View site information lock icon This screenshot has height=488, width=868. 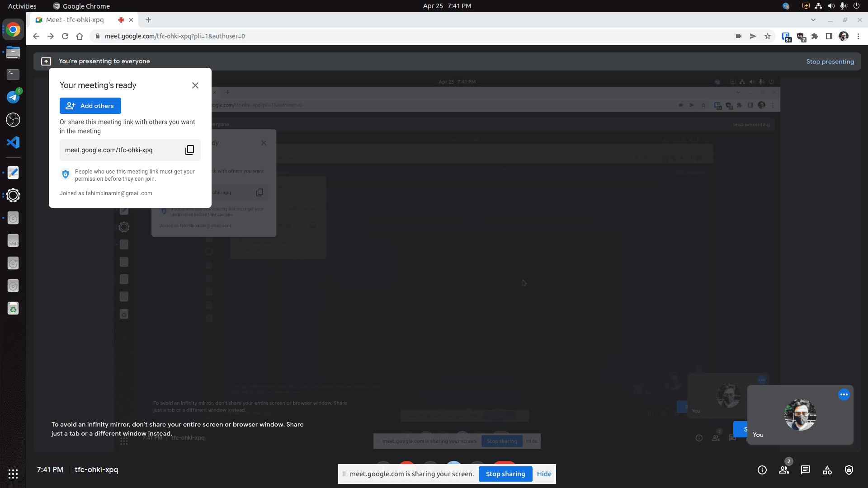pyautogui.click(x=97, y=36)
